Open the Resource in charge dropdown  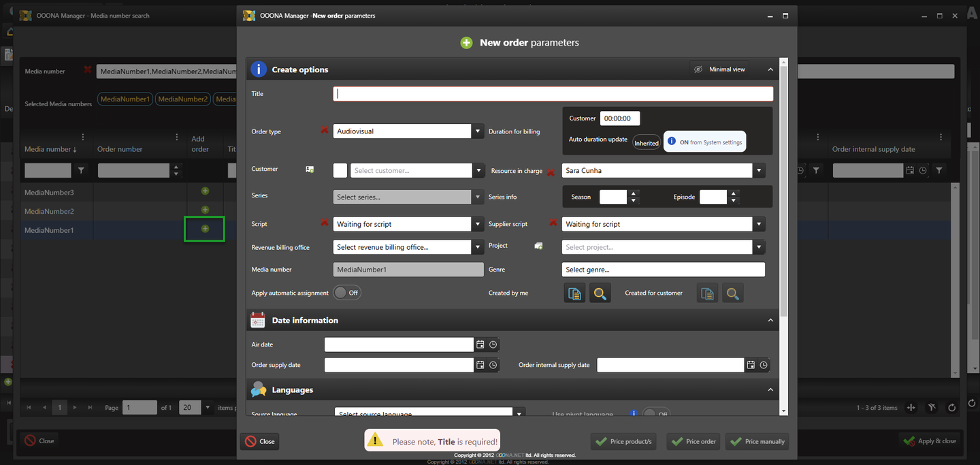(758, 170)
